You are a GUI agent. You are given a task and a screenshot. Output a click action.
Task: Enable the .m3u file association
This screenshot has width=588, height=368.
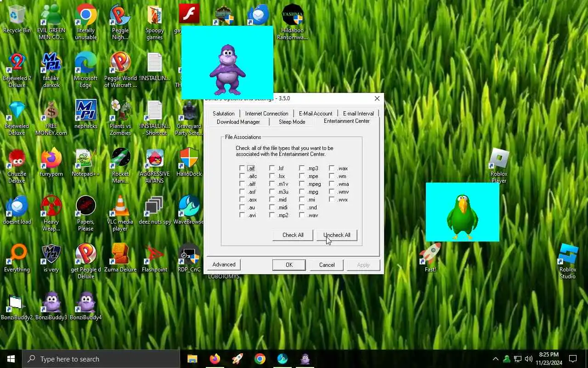point(272,192)
